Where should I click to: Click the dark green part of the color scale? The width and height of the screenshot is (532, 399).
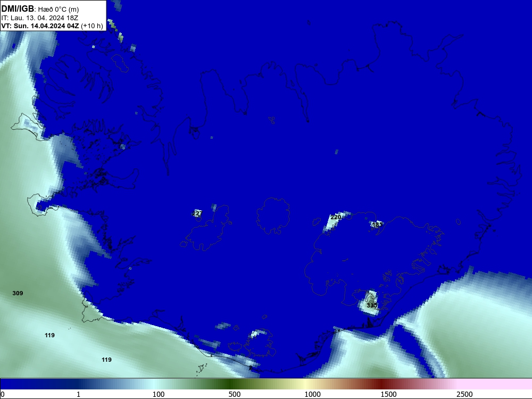[x=231, y=384]
